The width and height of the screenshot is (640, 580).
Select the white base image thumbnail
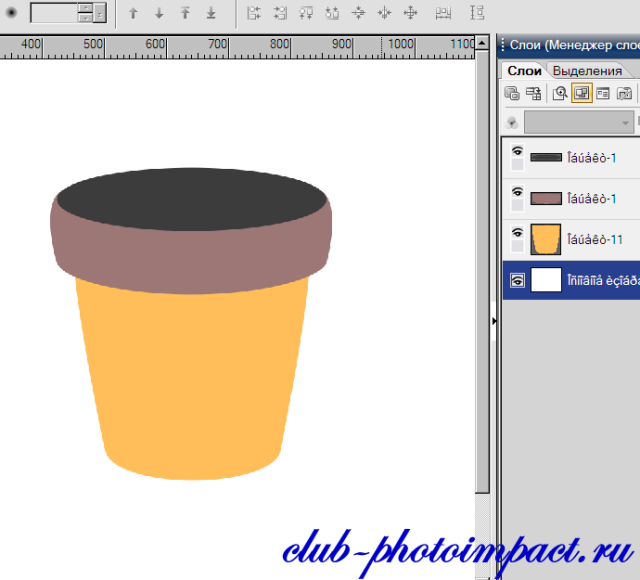point(546,280)
